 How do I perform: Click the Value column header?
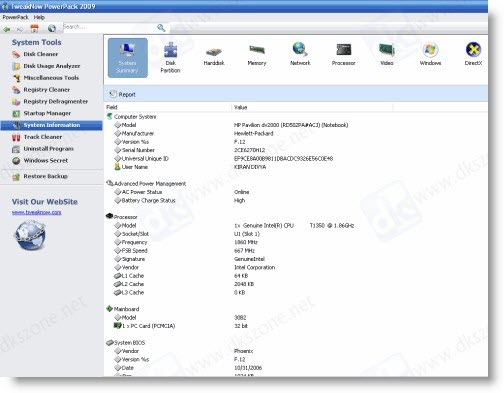tap(312, 107)
